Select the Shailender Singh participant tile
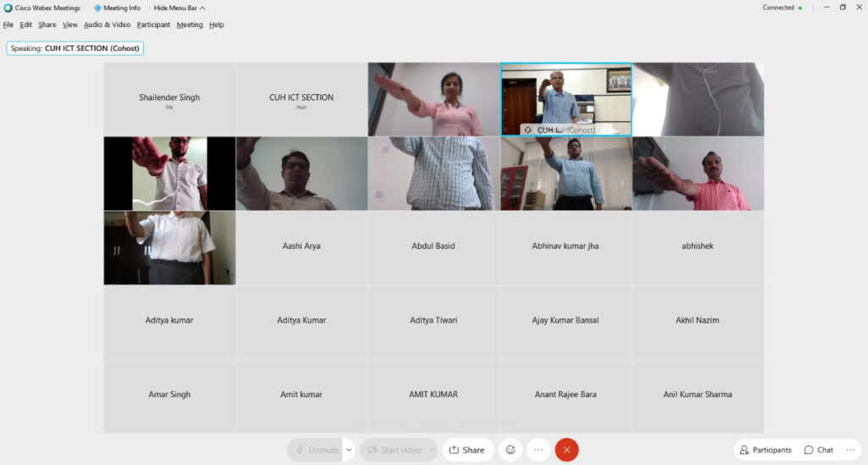Viewport: 868px width, 465px height. click(x=170, y=99)
